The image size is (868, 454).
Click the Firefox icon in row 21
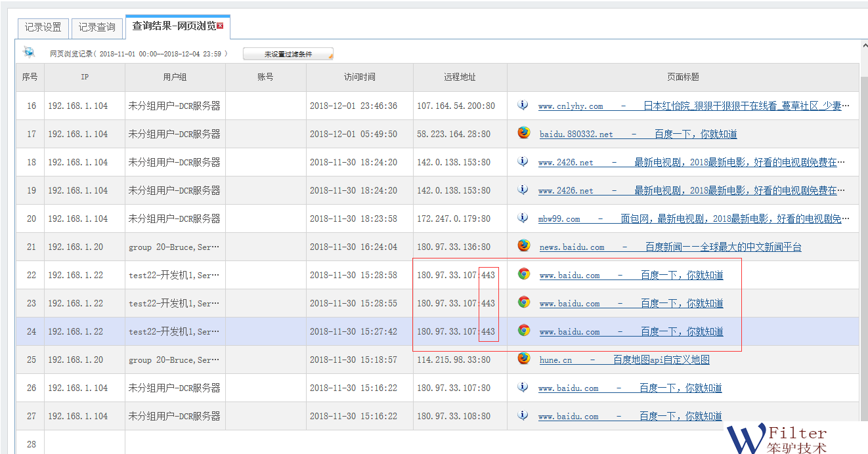coord(523,246)
